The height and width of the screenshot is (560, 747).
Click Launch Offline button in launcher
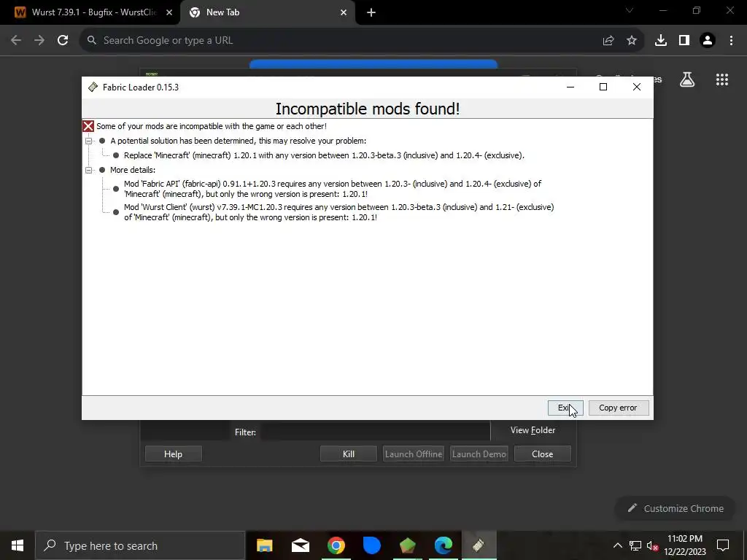click(414, 454)
